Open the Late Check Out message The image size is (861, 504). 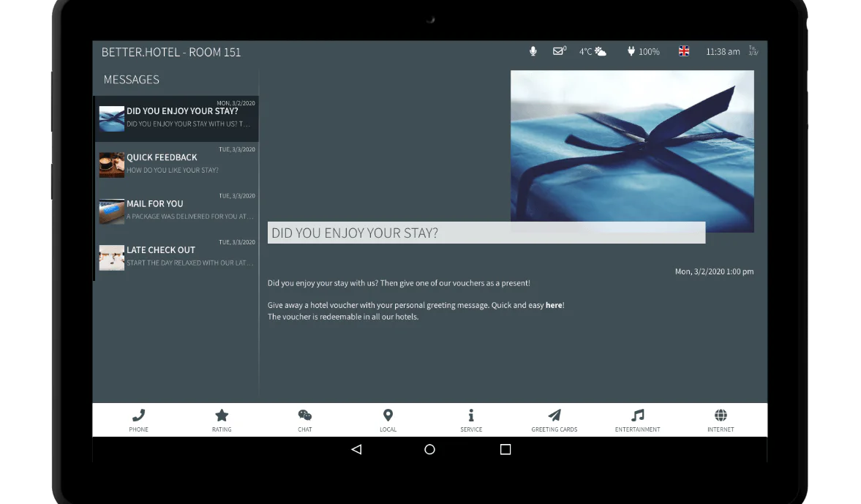[x=176, y=257]
